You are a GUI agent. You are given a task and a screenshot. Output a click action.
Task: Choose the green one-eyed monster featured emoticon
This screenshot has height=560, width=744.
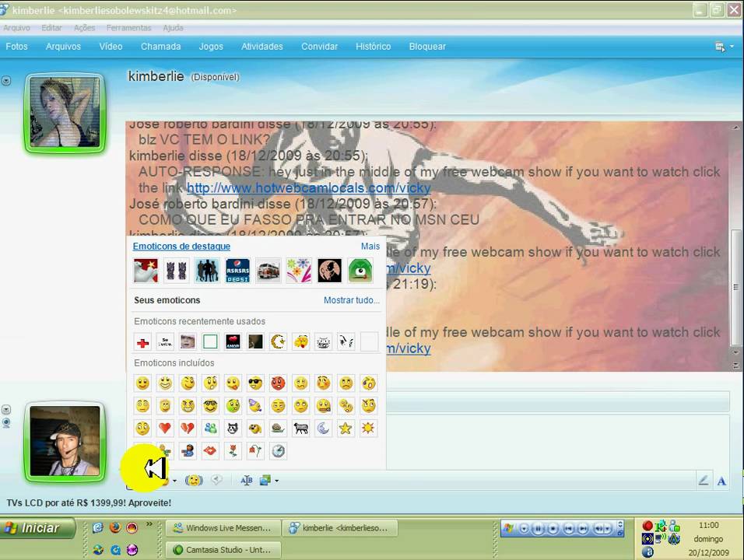click(x=360, y=271)
